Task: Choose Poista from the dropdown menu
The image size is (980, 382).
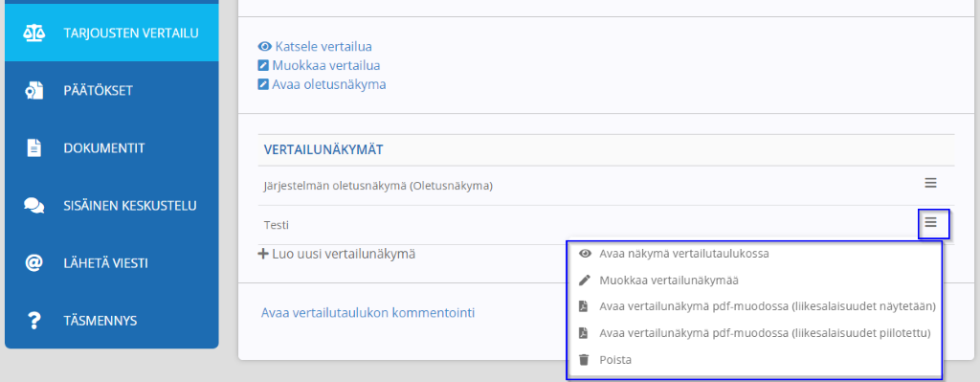Action: (615, 360)
